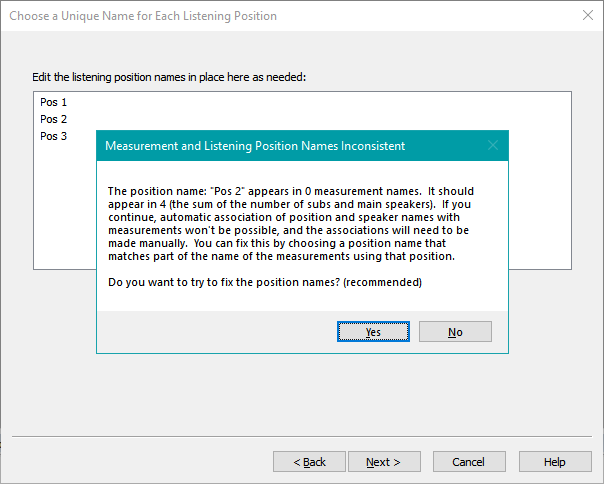
Task: Click the 'Edit the listening position names' label
Action: (x=169, y=77)
